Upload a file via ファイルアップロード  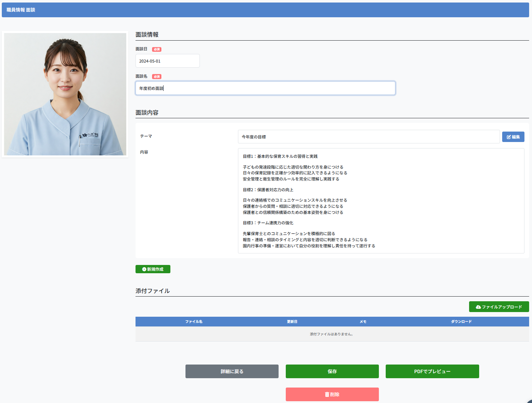click(x=499, y=307)
